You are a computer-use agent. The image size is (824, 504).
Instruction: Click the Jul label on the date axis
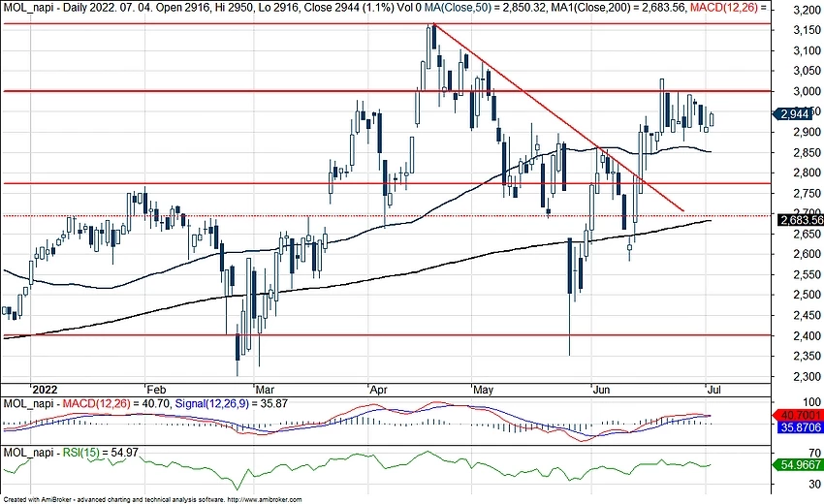pyautogui.click(x=713, y=390)
